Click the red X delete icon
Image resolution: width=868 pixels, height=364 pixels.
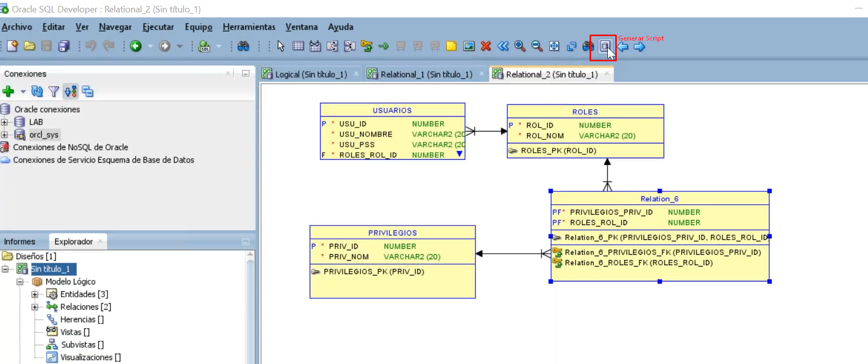tap(486, 46)
